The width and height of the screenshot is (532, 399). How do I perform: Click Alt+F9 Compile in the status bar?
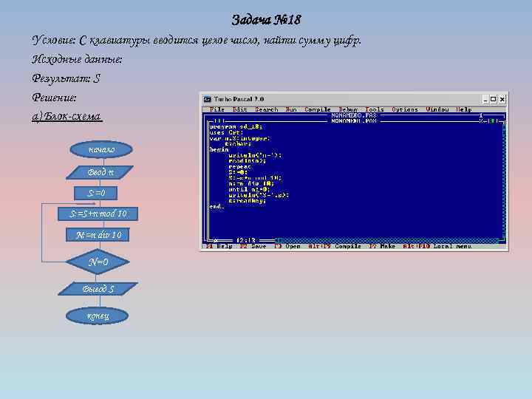tap(334, 246)
